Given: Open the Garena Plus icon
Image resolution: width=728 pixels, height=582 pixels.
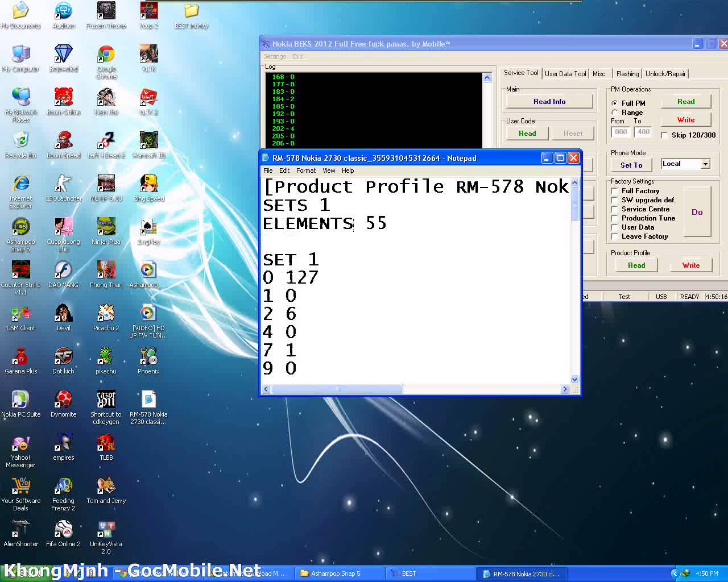Looking at the screenshot, I should coord(20,361).
